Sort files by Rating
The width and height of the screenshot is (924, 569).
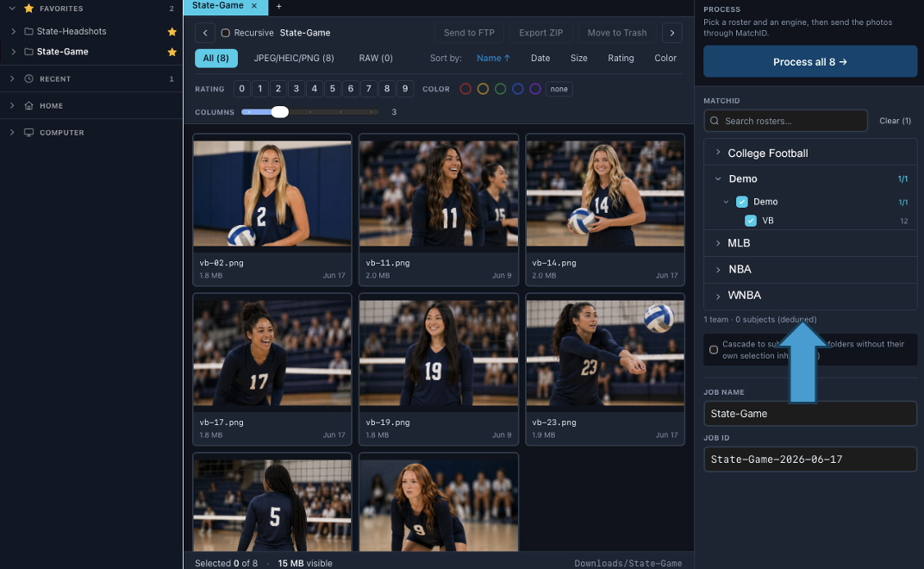621,59
